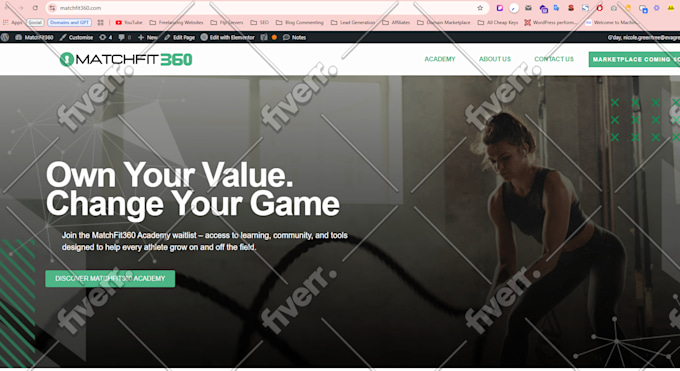Open the Domains and GPT tab group
Image resolution: width=680 pixels, height=371 pixels.
coord(69,22)
